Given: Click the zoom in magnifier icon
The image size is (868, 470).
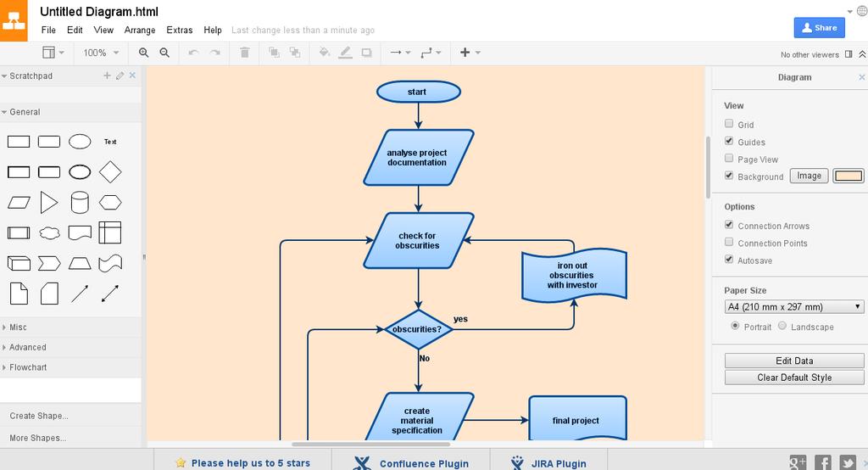Looking at the screenshot, I should pos(143,53).
